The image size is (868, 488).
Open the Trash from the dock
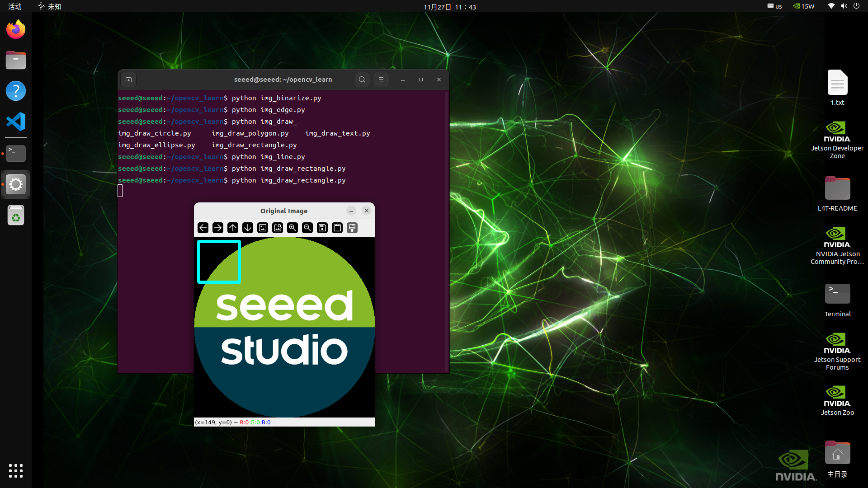(x=16, y=215)
